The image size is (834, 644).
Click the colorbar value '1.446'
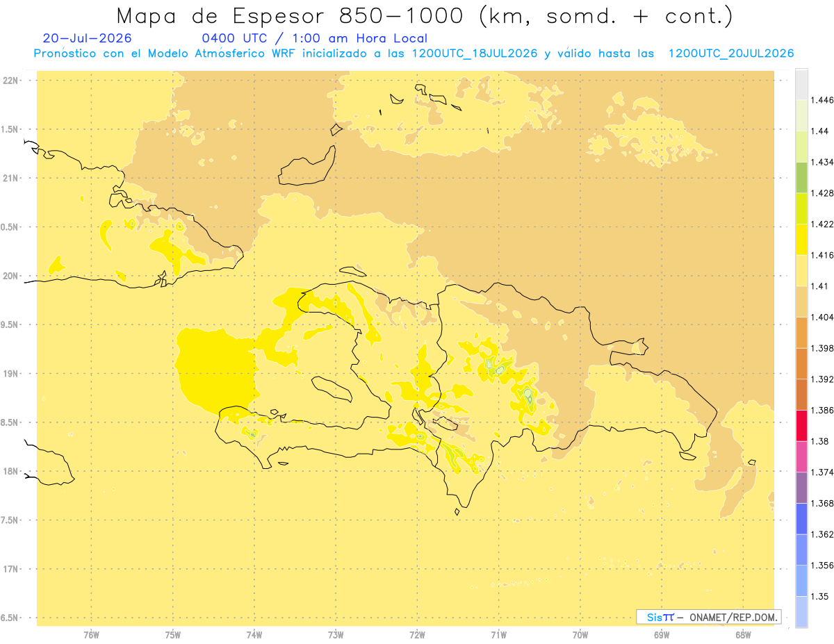(x=822, y=100)
